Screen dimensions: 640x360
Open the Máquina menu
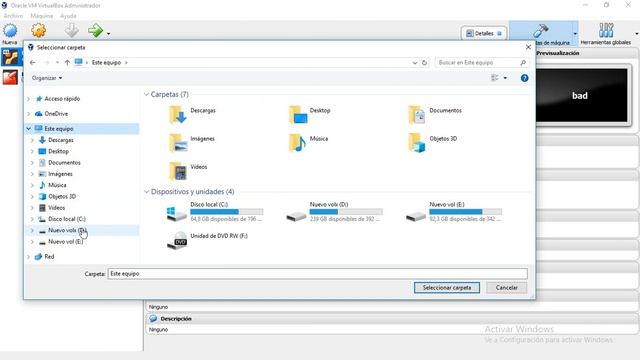point(42,16)
